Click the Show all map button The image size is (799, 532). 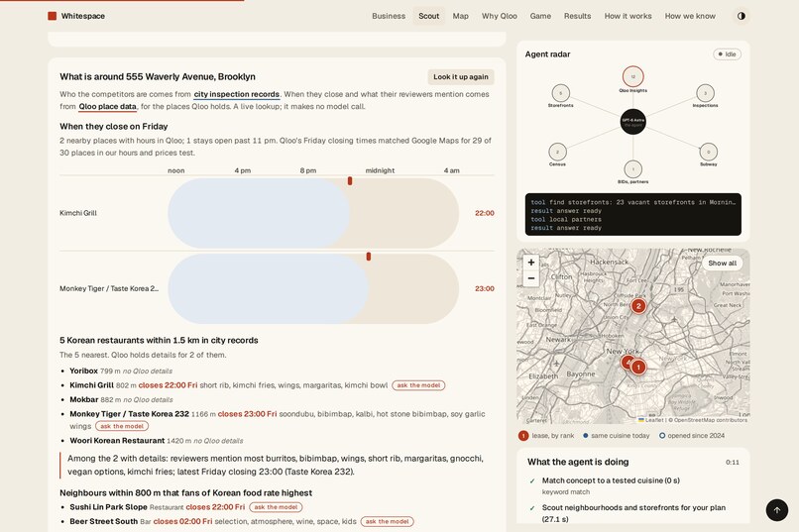(722, 264)
